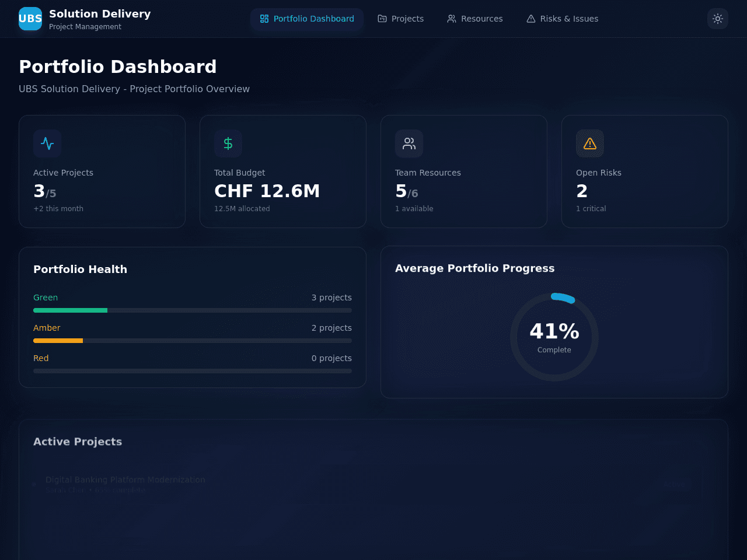Screen dimensions: 747x560
Task: Click the 1 available resources text
Action: (x=414, y=209)
